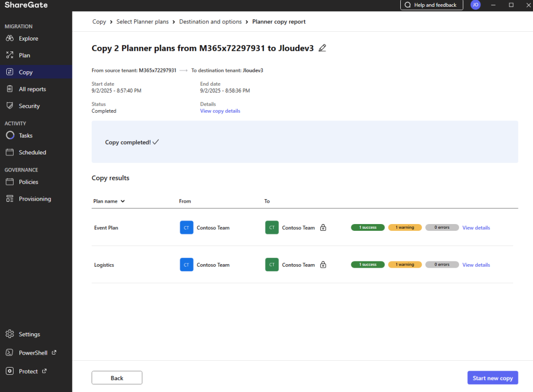Click the end date 9/2/2025 - 8:58:36 PM
This screenshot has width=533, height=392.
coord(225,90)
